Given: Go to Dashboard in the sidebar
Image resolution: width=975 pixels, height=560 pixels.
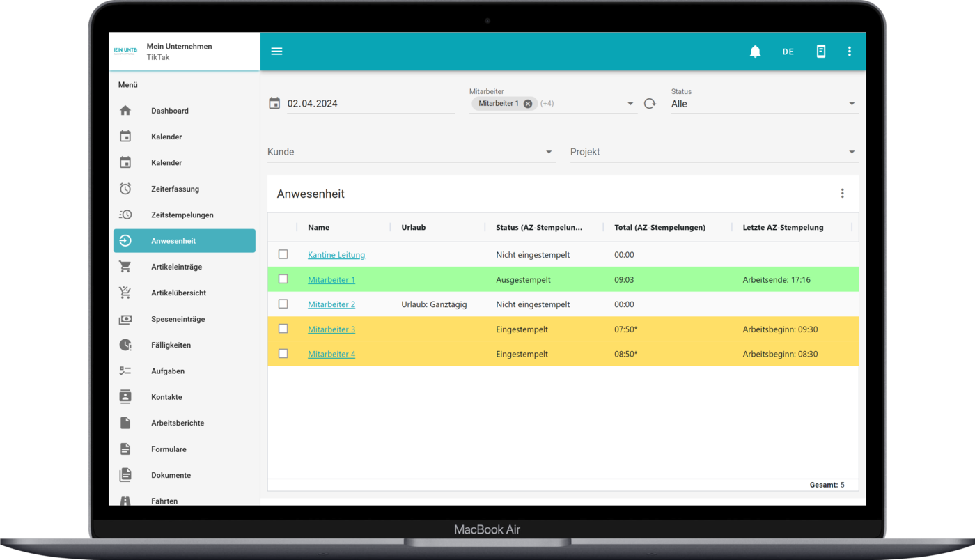Looking at the screenshot, I should [170, 111].
